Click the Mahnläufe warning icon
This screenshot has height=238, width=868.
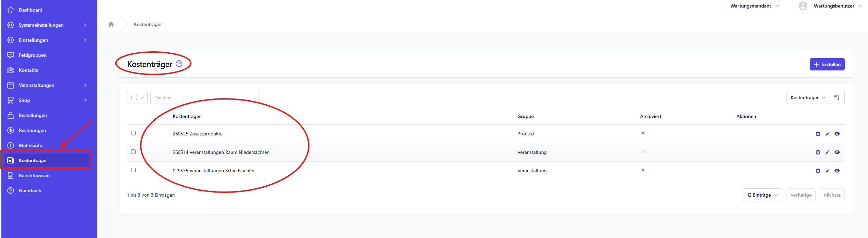click(x=11, y=145)
